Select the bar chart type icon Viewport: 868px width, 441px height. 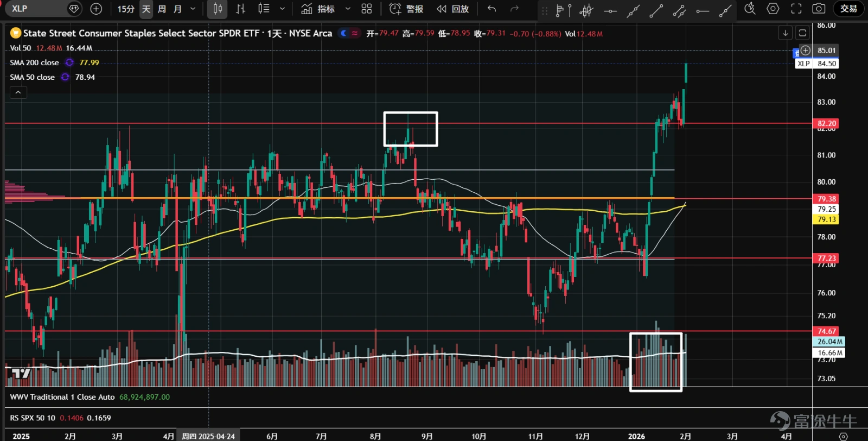[x=241, y=9]
